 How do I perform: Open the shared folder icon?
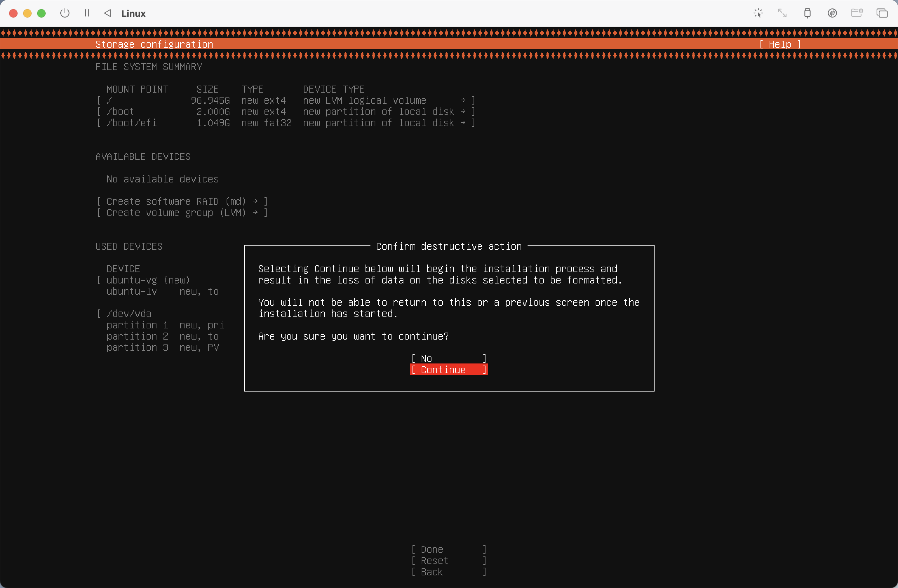click(857, 13)
